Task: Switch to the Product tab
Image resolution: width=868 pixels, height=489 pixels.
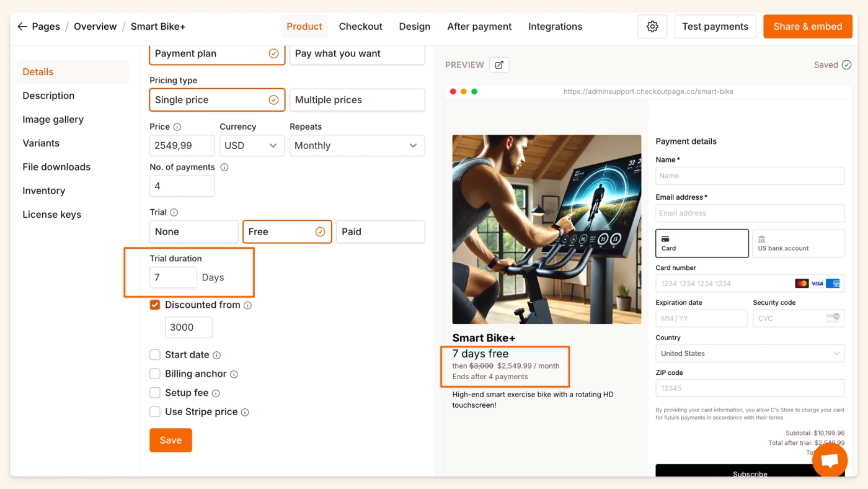Action: pos(304,27)
